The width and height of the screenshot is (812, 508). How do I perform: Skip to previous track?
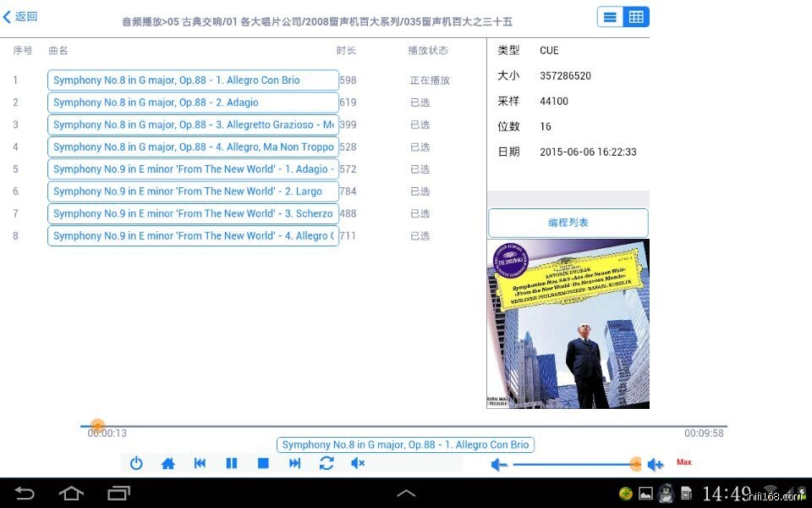(200, 463)
